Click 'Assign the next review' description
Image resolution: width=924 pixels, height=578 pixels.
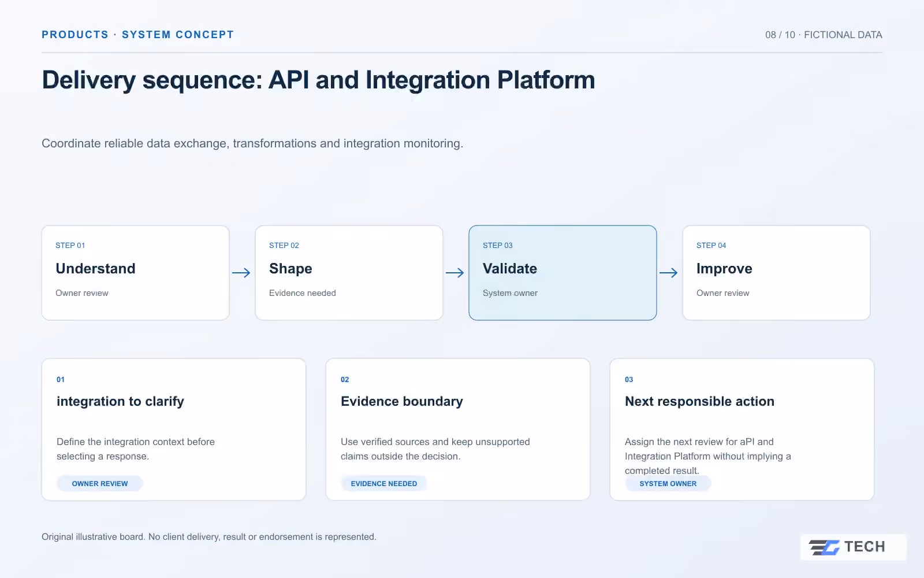708,456
